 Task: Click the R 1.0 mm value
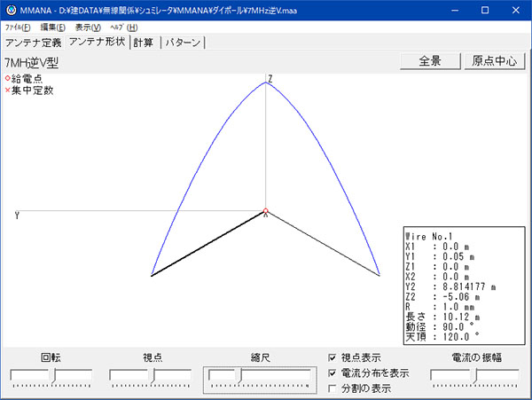pos(458,307)
